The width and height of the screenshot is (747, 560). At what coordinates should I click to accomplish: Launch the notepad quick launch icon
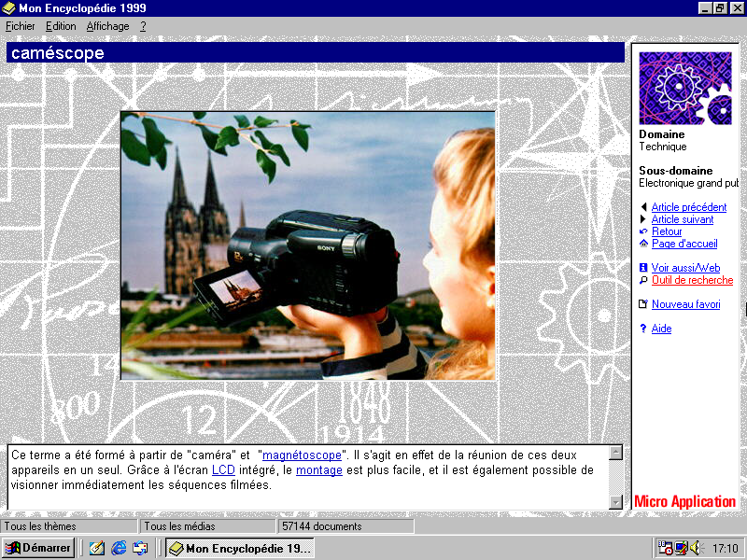(x=97, y=548)
